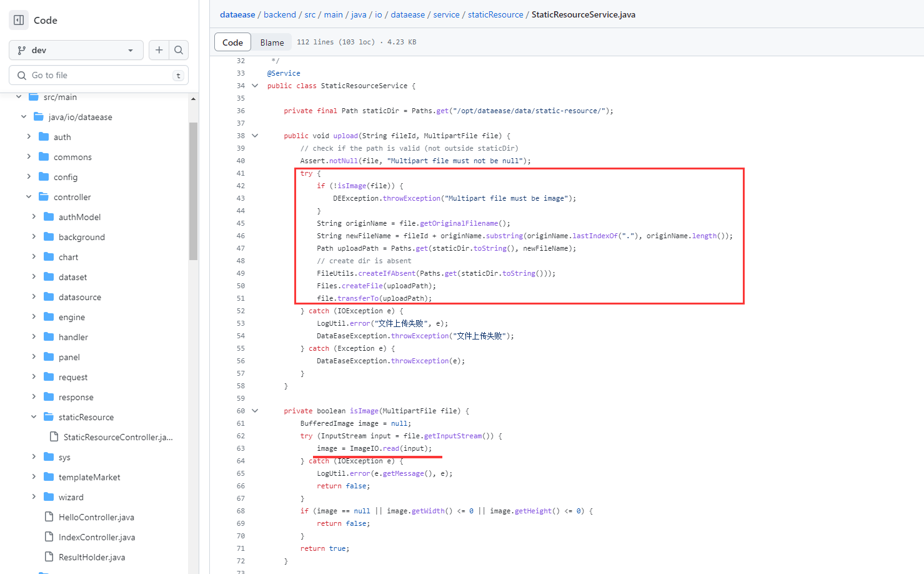Click the background folder icon
This screenshot has height=574, width=924.
49,237
